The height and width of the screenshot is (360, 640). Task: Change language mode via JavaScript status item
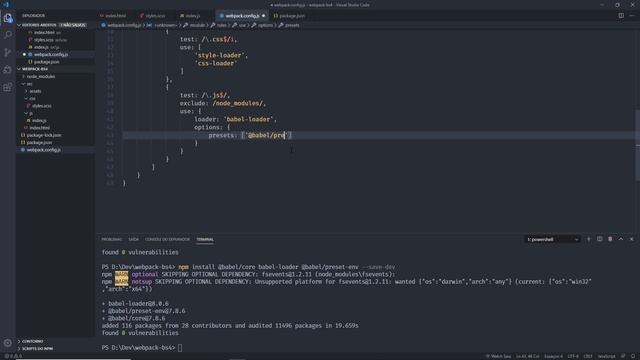(607, 356)
